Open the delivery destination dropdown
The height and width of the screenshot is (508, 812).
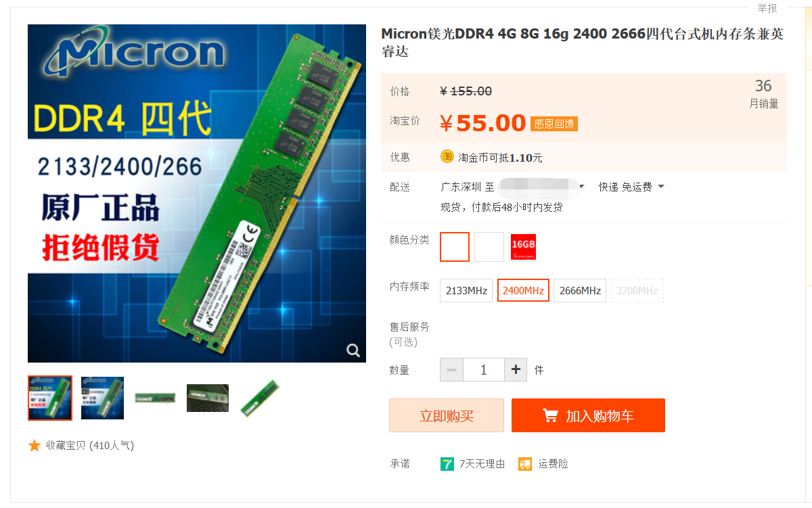point(541,187)
